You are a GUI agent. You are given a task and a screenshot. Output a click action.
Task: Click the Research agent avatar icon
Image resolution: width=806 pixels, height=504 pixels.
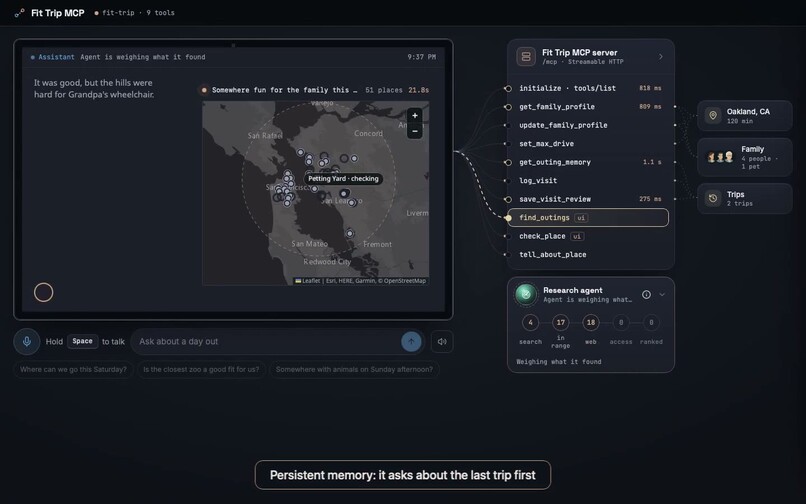(526, 294)
